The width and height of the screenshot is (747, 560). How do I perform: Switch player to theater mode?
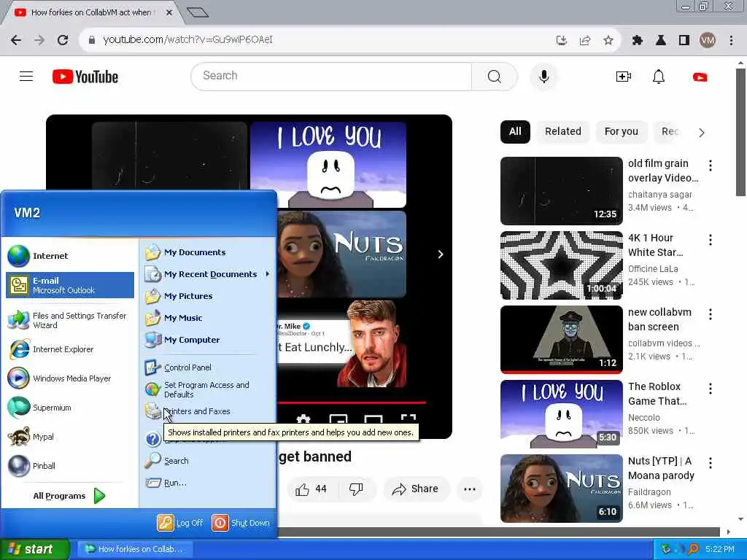point(373,419)
